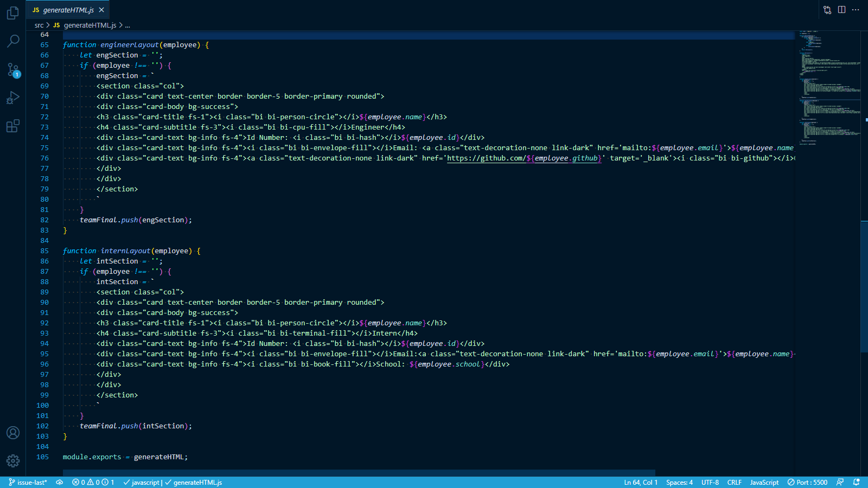Image resolution: width=868 pixels, height=488 pixels.
Task: Open the editor More Actions menu
Action: pyautogui.click(x=856, y=10)
